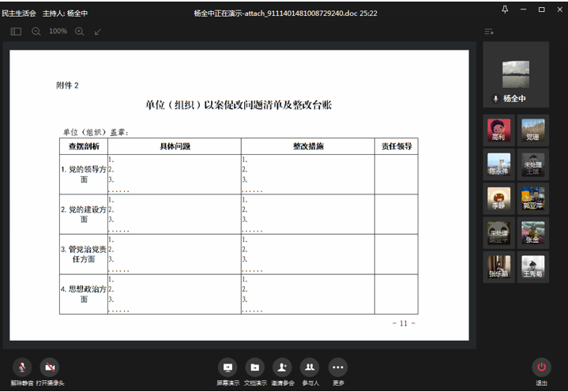Zoom in the document with plus magnifier

79,32
